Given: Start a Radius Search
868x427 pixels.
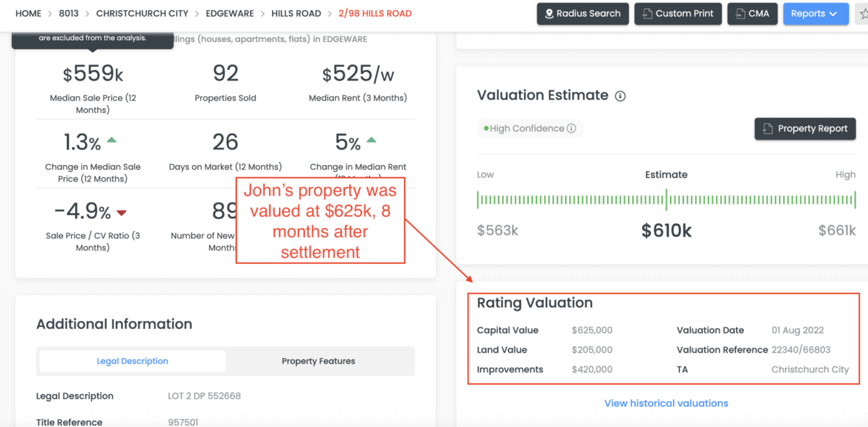Looking at the screenshot, I should (x=583, y=14).
